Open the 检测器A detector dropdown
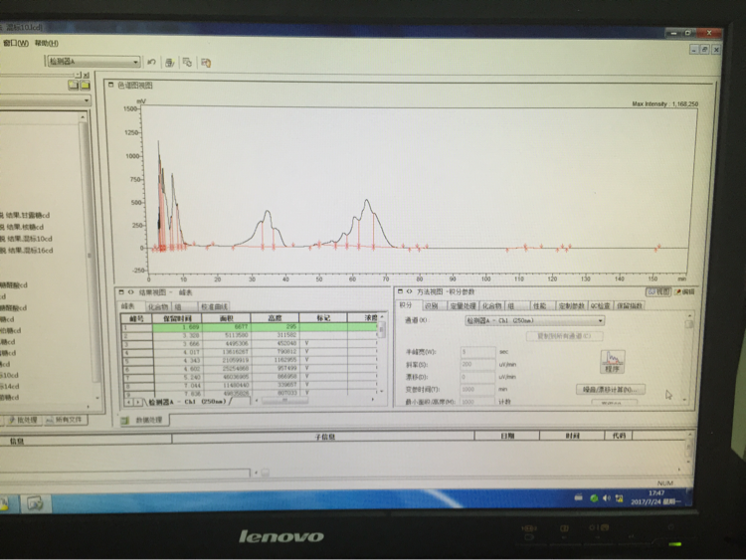Viewport: 746px width, 560px height. (x=135, y=62)
